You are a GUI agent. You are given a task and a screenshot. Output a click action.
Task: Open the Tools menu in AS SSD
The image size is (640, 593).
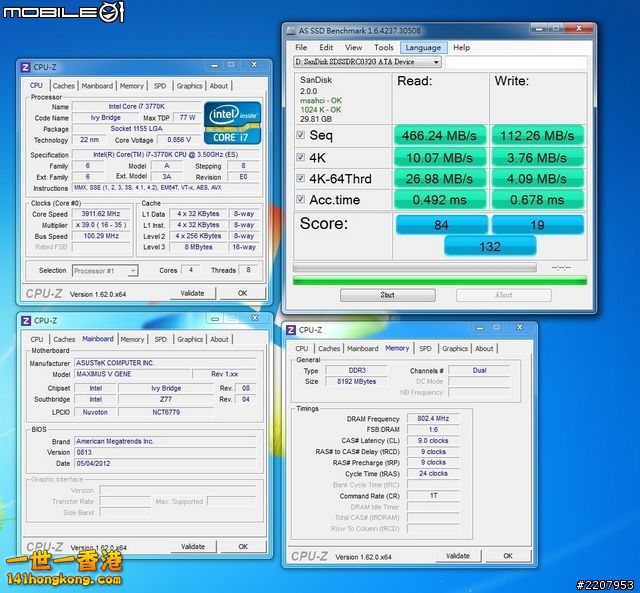[383, 47]
